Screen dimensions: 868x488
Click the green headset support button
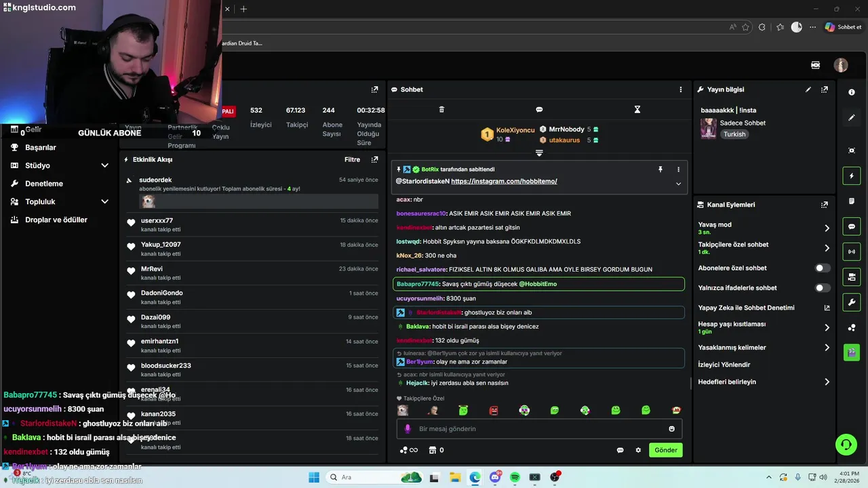pyautogui.click(x=846, y=445)
